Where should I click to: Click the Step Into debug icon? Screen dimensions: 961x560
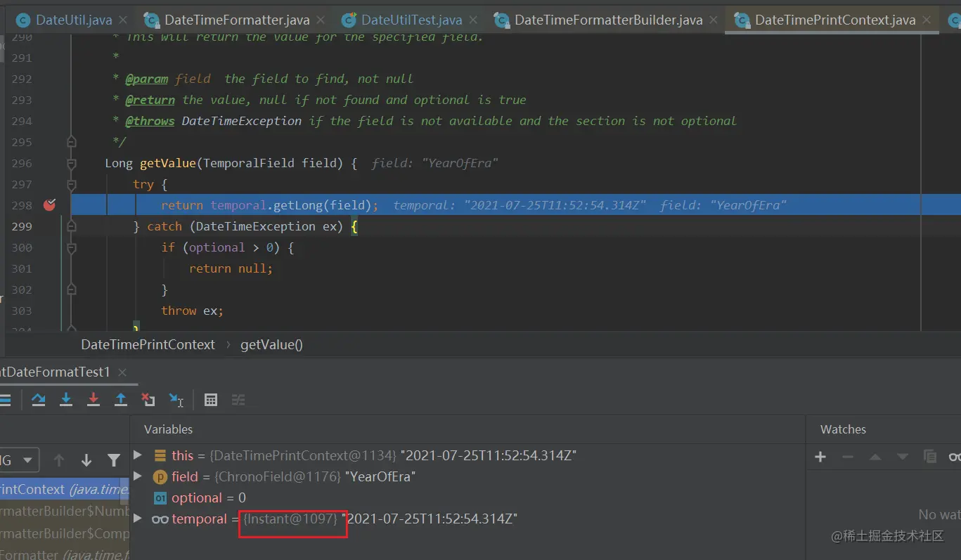(66, 400)
